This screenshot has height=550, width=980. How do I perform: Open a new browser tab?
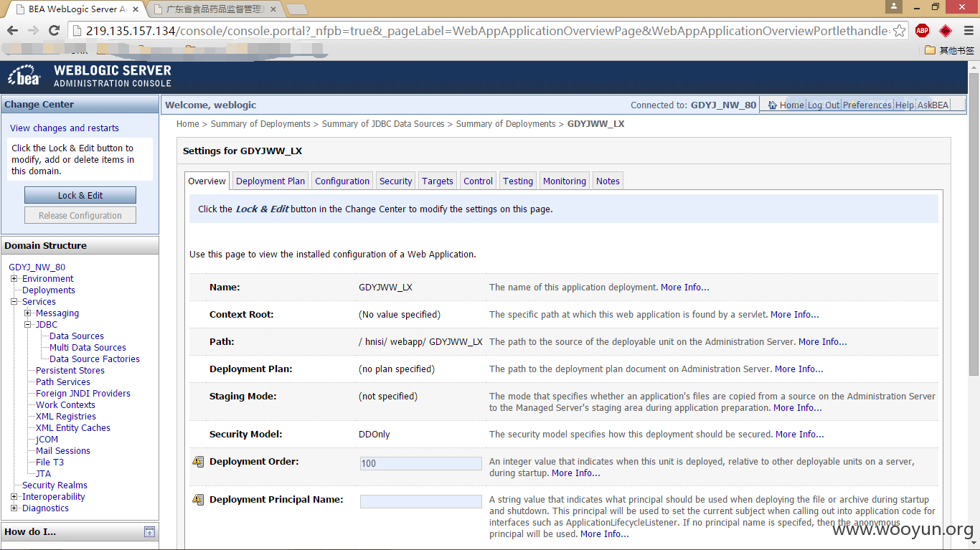[297, 9]
